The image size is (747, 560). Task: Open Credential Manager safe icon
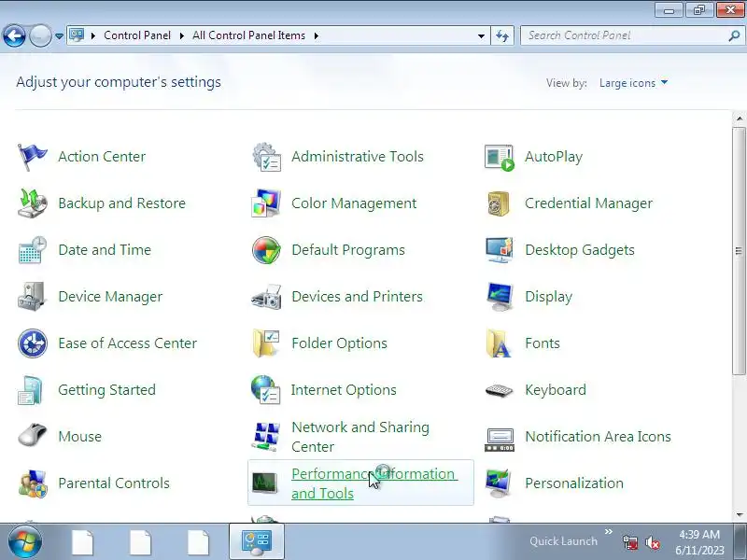tap(500, 203)
